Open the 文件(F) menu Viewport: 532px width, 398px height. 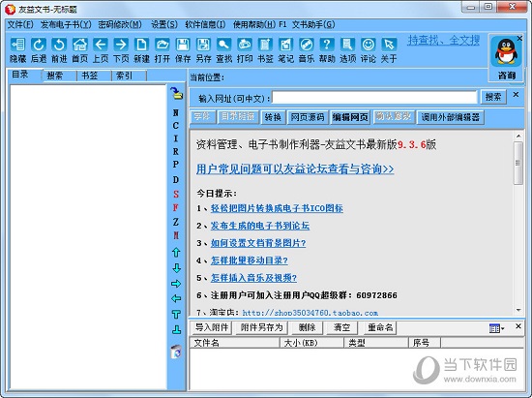pyautogui.click(x=20, y=24)
